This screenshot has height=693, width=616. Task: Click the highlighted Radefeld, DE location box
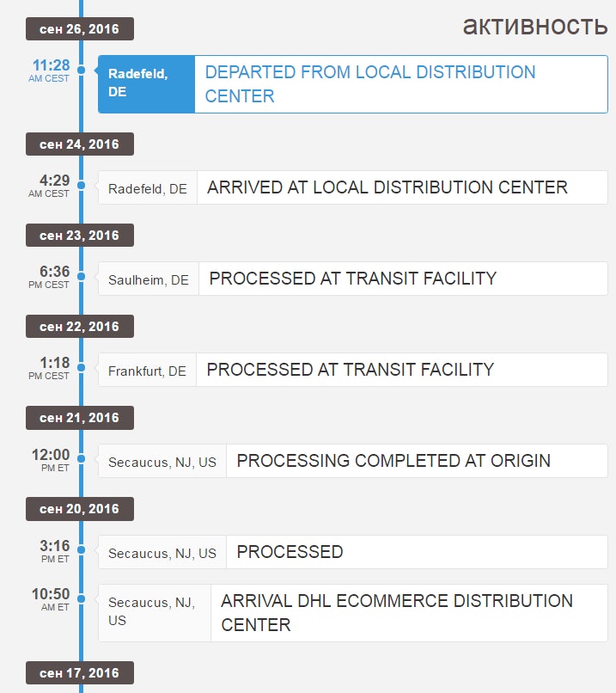[x=146, y=84]
